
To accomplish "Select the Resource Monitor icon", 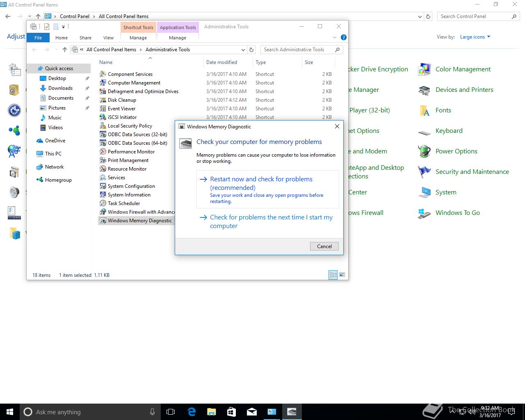I will point(103,169).
